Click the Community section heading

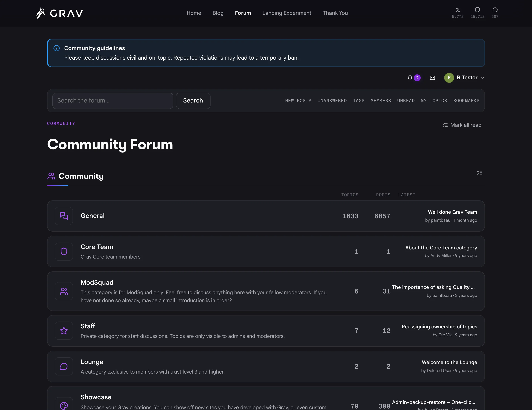81,176
